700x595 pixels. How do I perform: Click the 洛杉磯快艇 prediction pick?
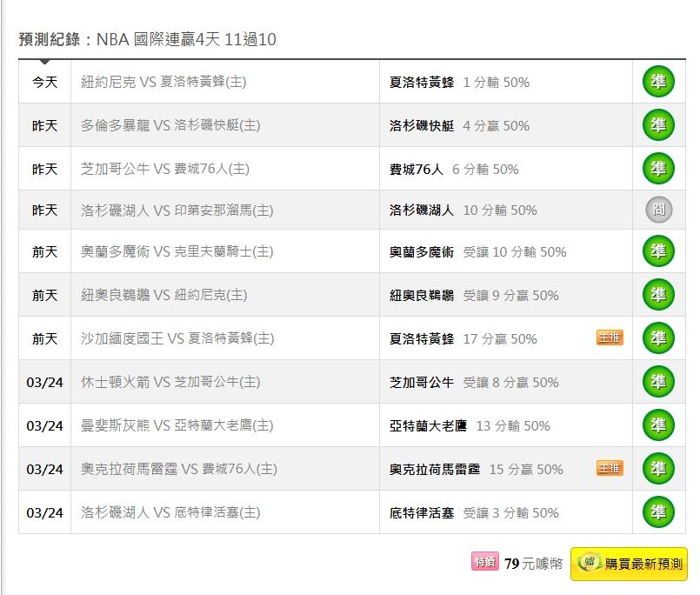[x=422, y=125]
